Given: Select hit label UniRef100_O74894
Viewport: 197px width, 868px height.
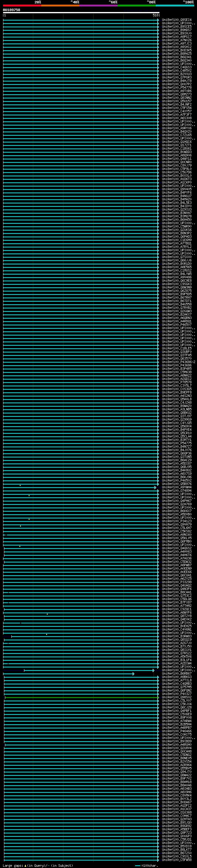Looking at the screenshot, I should 177,491.
